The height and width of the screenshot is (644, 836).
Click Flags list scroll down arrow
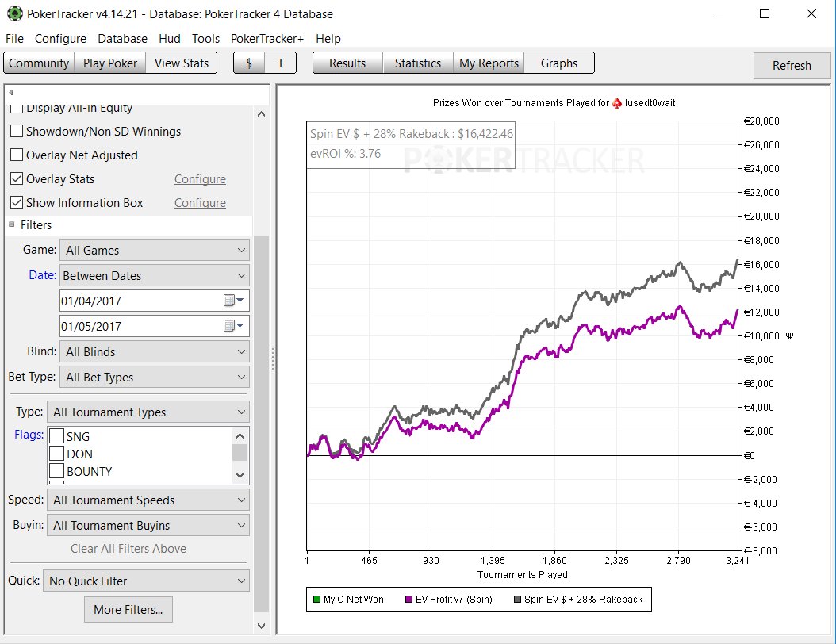(x=240, y=475)
